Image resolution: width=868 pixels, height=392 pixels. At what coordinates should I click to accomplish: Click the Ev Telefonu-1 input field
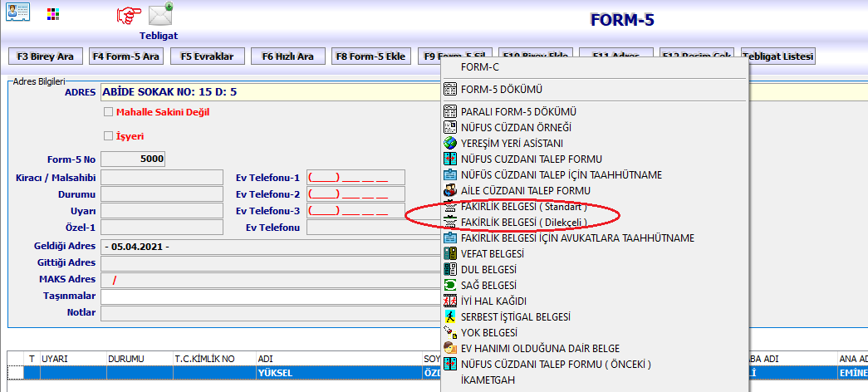355,177
